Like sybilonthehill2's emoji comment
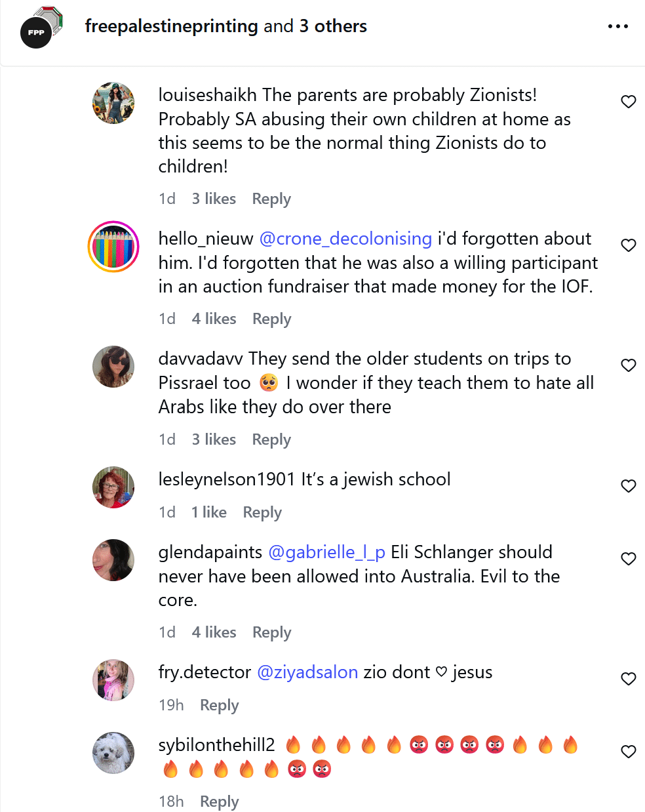The height and width of the screenshot is (812, 645). coord(629,752)
